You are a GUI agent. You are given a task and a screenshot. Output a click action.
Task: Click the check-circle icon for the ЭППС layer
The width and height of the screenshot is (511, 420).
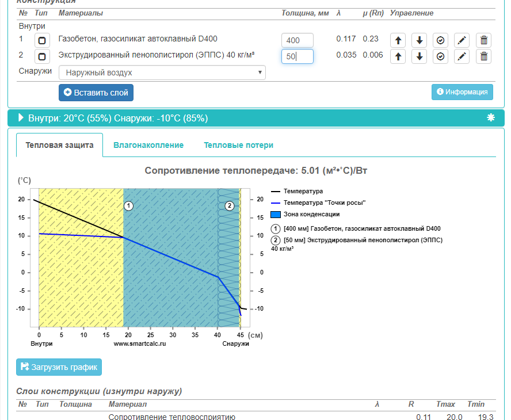point(441,56)
